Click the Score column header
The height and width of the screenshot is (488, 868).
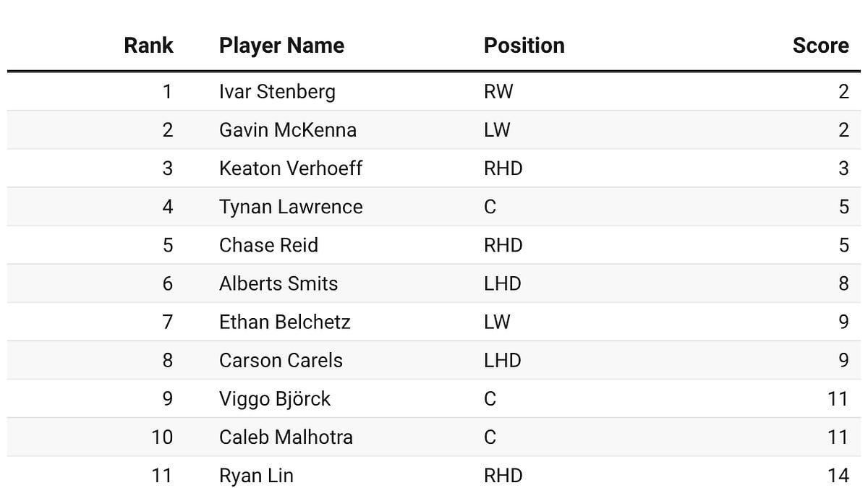coord(820,46)
